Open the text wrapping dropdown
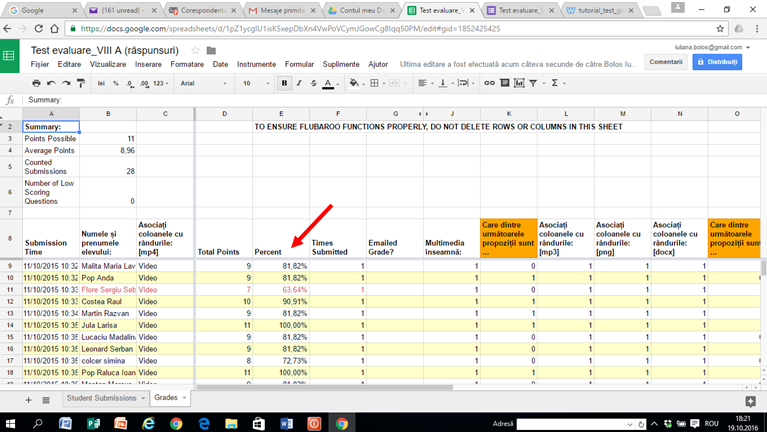 click(466, 83)
